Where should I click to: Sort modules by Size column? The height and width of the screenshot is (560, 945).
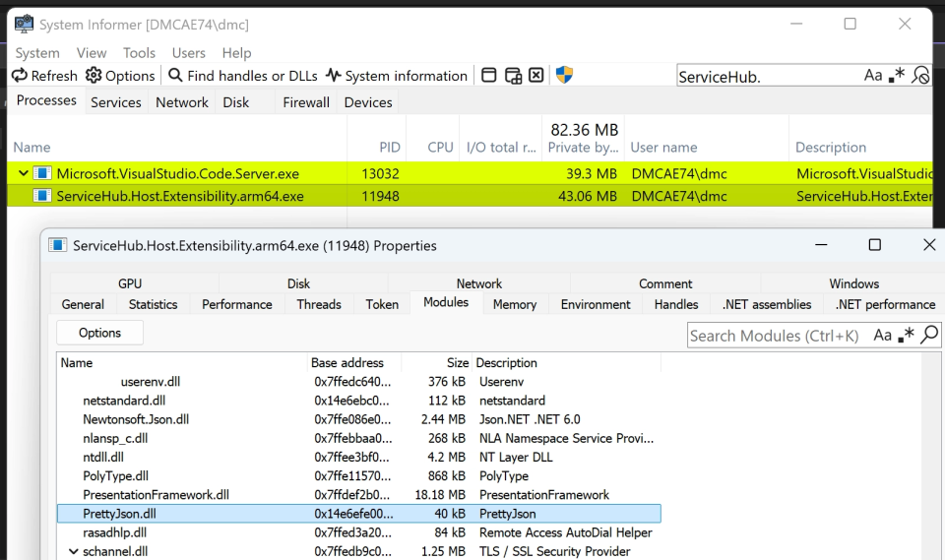point(437,363)
